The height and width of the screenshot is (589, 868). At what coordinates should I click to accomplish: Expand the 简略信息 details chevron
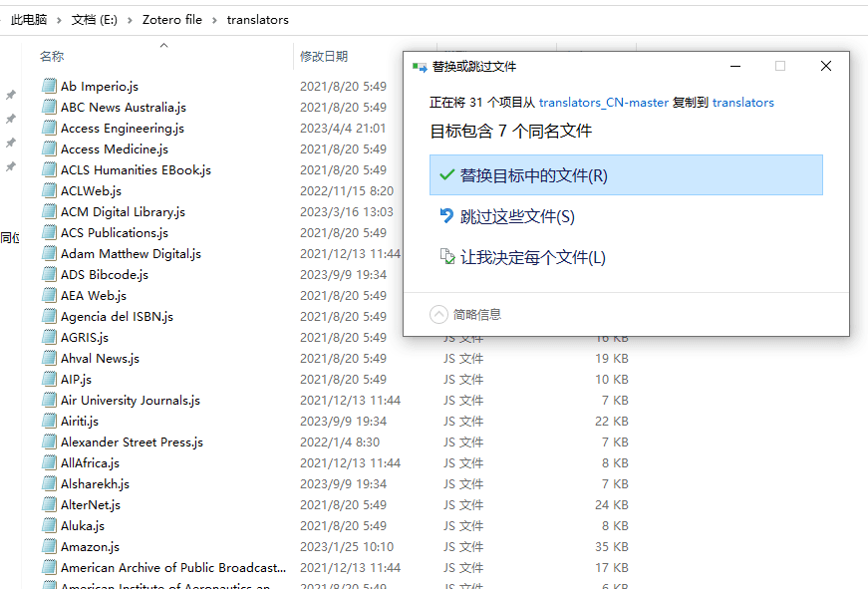(438, 314)
